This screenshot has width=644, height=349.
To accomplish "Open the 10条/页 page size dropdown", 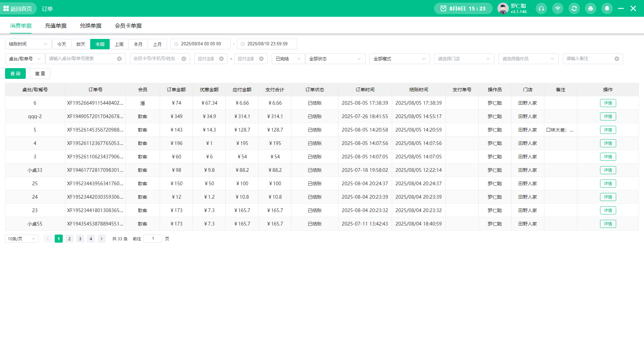I will click(x=21, y=239).
